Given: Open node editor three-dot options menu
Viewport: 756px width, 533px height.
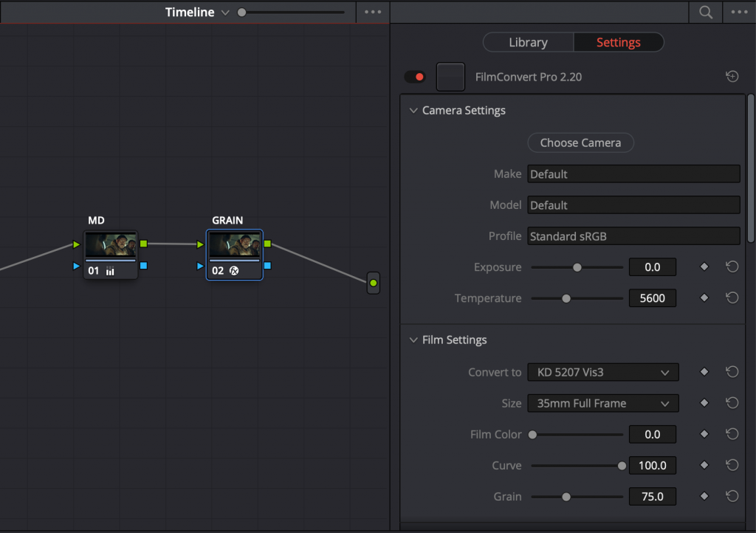Looking at the screenshot, I should [373, 12].
